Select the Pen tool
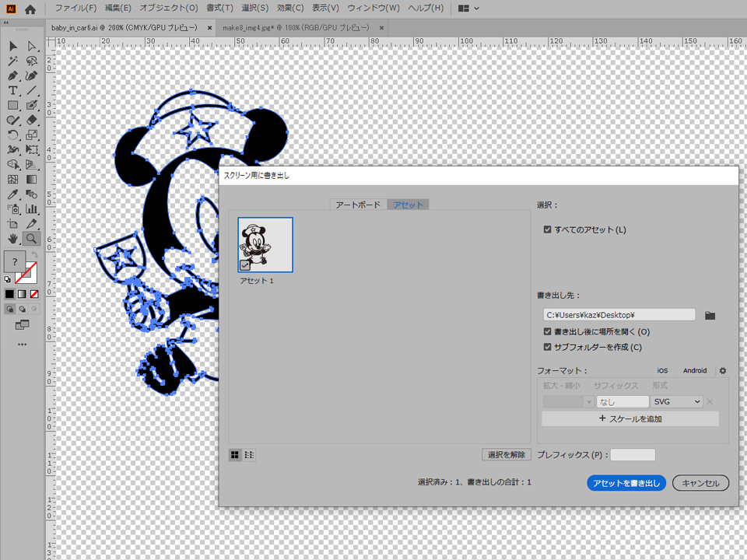The height and width of the screenshot is (560, 747). point(13,75)
